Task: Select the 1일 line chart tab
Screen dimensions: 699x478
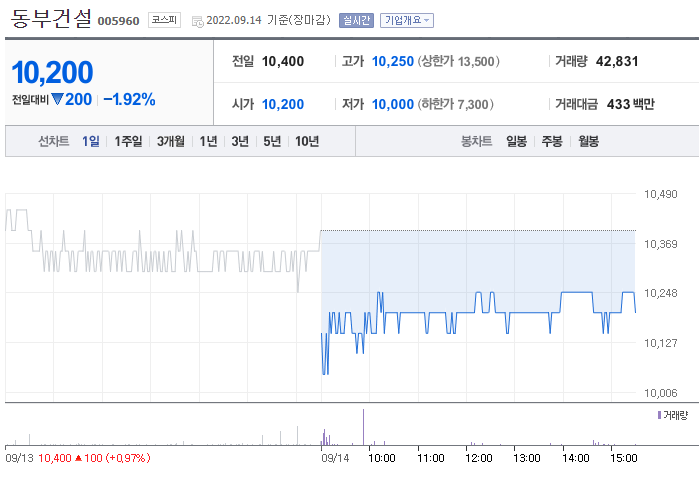Action: (91, 141)
